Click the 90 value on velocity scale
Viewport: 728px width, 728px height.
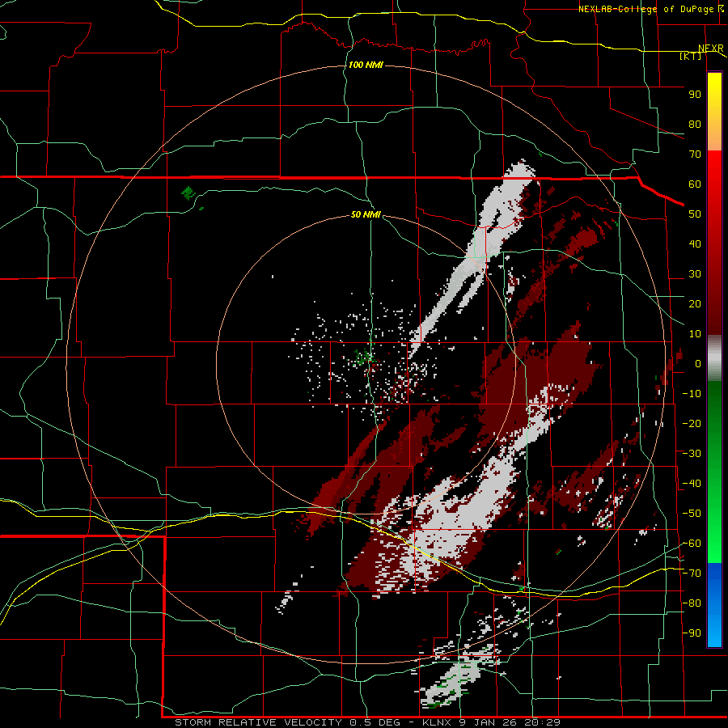coord(695,95)
